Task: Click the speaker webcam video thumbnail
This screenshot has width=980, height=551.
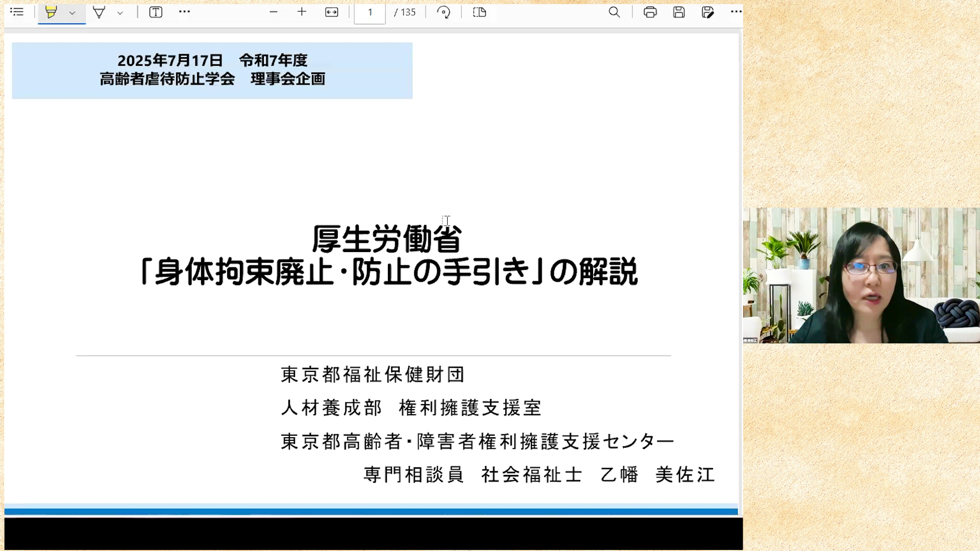Action: (862, 275)
